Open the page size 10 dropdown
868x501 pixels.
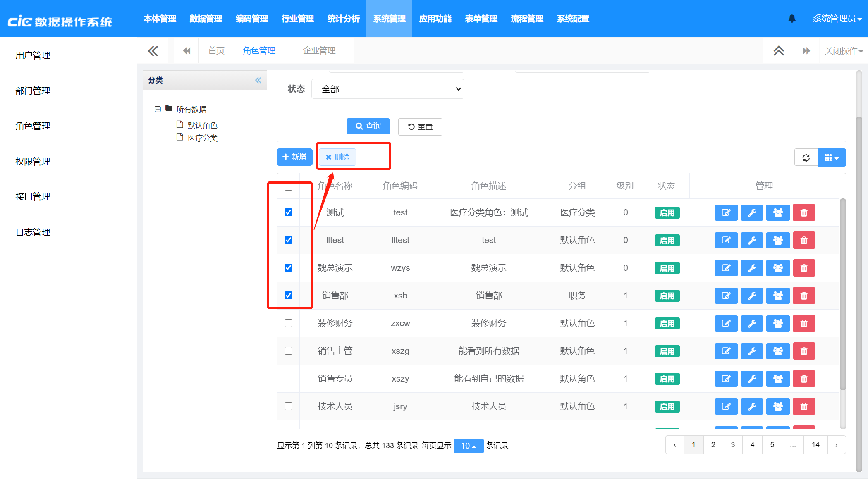click(x=468, y=446)
